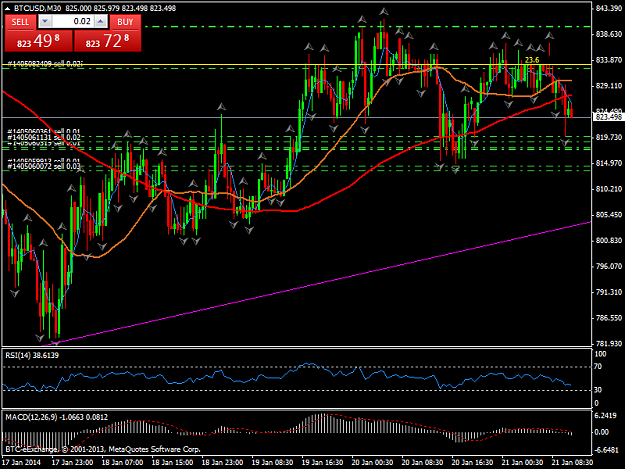Click time axis label 19 Jan 08:30
625x469 pixels.
pyautogui.click(x=272, y=462)
